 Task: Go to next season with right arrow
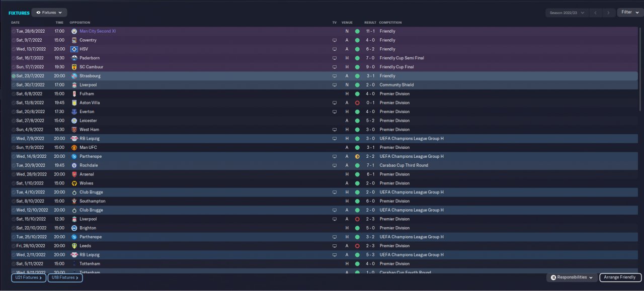(608, 13)
